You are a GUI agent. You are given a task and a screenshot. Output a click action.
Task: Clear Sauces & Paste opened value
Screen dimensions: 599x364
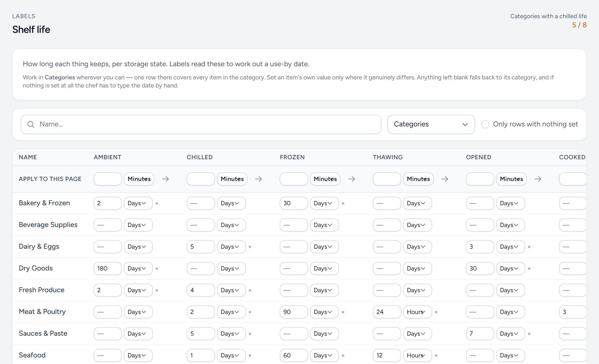pyautogui.click(x=529, y=334)
